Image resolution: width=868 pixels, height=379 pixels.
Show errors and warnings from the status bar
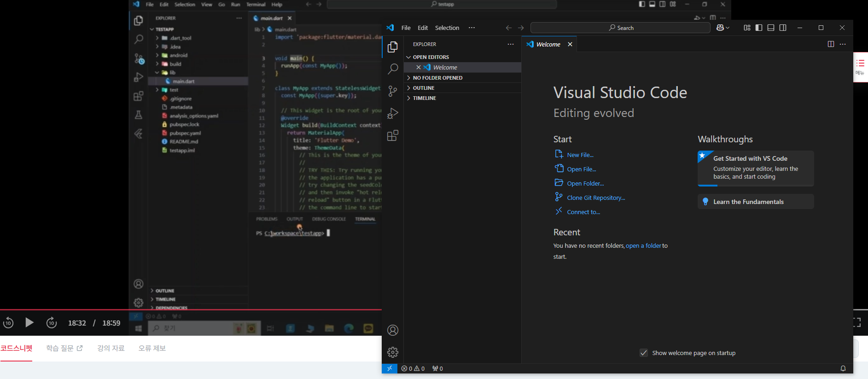(x=413, y=368)
